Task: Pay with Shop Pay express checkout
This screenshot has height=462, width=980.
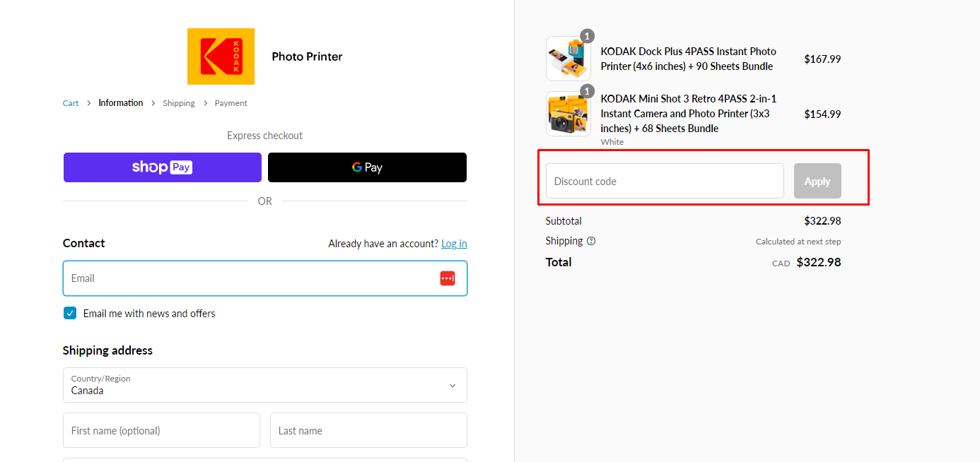Action: tap(162, 167)
